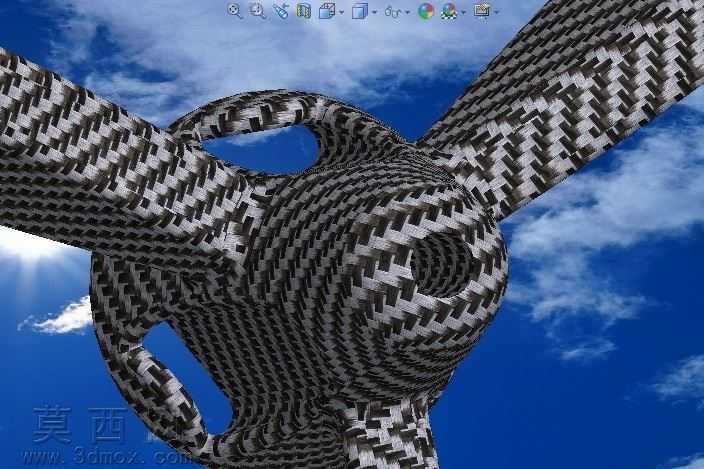Click the Hide/Show Items glasses icon

click(393, 12)
